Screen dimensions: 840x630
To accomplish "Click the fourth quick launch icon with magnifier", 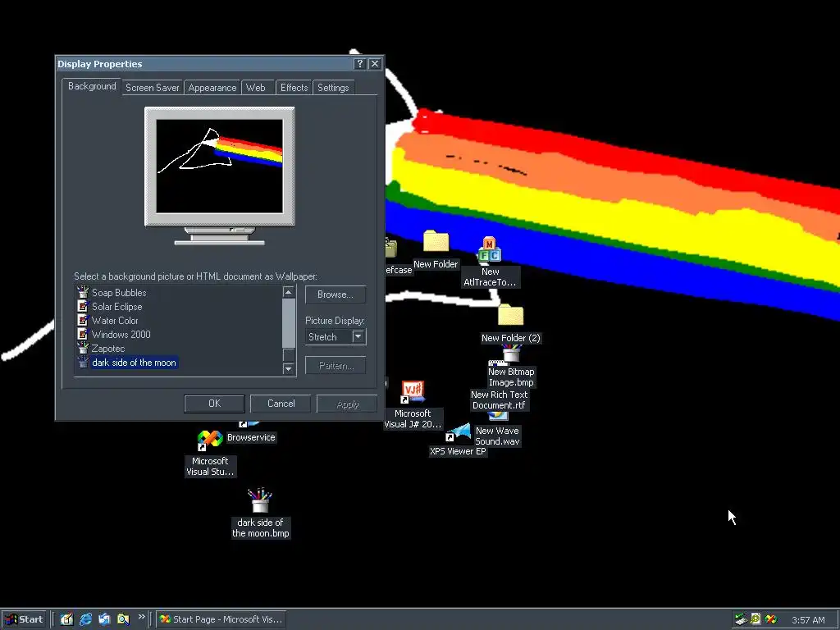I will (123, 619).
